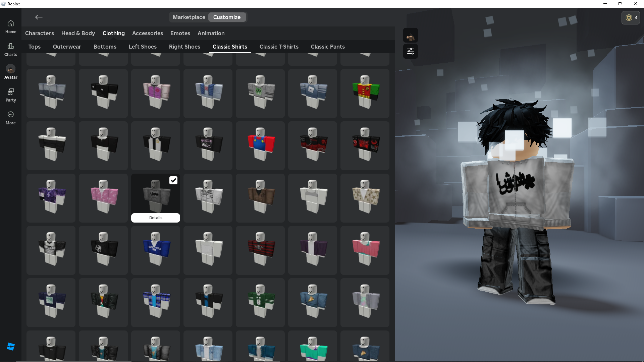Open the Party sidebar icon

coord(11,95)
